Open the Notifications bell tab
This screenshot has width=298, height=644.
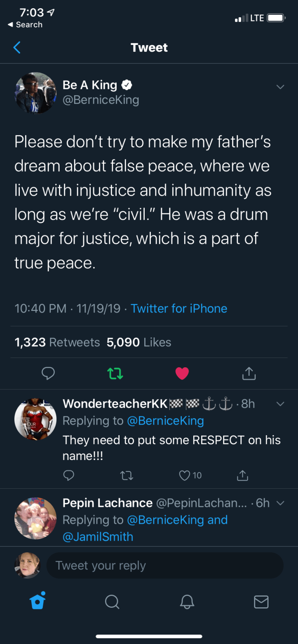click(x=187, y=602)
